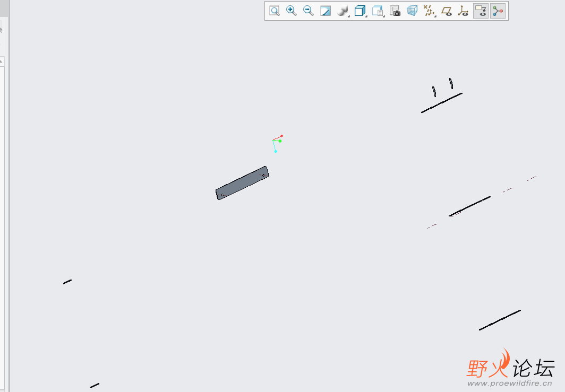Viewport: 565px width, 392px height.
Task: Toggle the Spin Center icon
Action: 498,11
